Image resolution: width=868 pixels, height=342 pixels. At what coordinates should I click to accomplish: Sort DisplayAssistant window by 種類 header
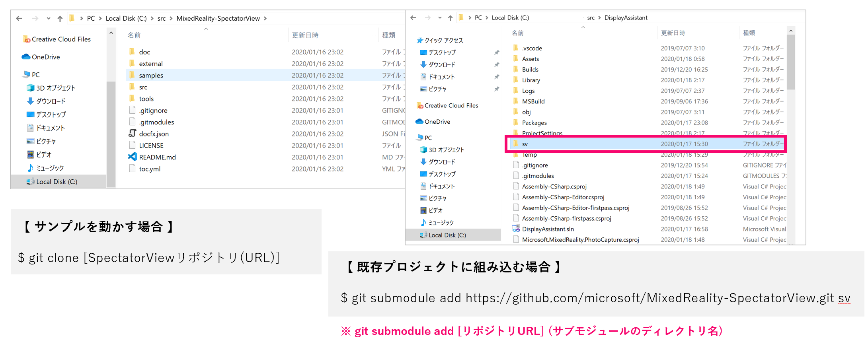click(749, 33)
